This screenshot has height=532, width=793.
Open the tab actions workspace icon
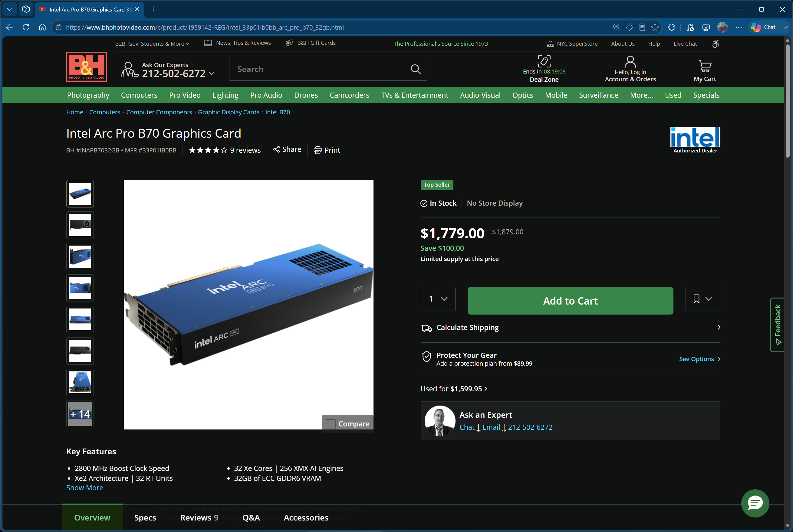coord(26,9)
